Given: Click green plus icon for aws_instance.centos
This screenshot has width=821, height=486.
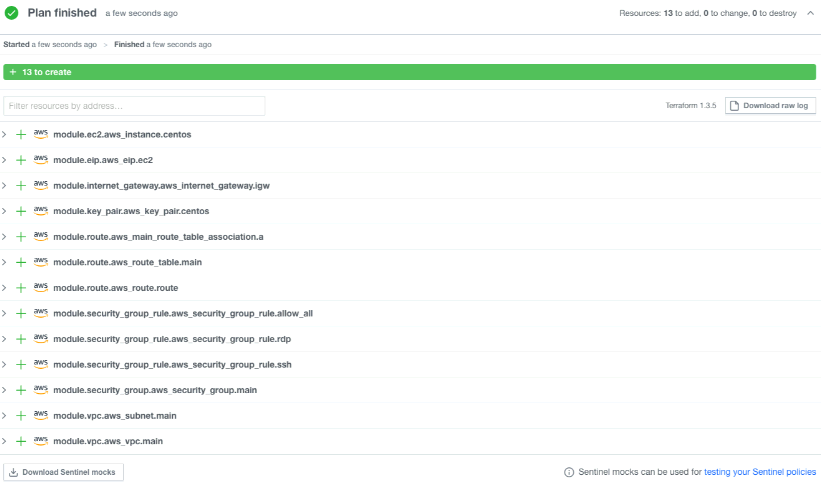Looking at the screenshot, I should [x=21, y=135].
